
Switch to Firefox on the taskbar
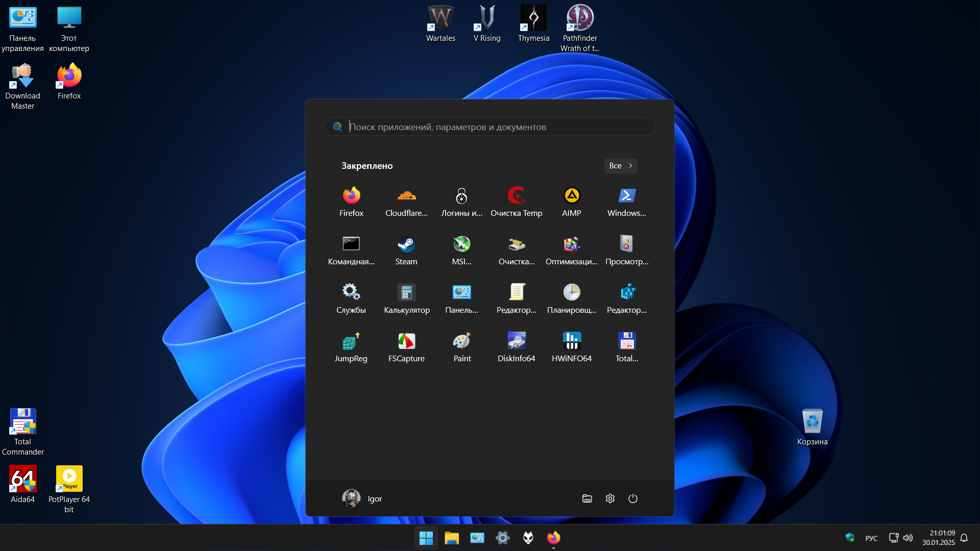coord(554,538)
